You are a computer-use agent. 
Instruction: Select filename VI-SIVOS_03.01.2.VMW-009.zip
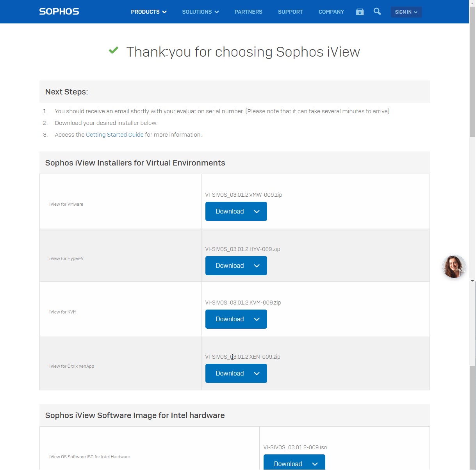(244, 195)
